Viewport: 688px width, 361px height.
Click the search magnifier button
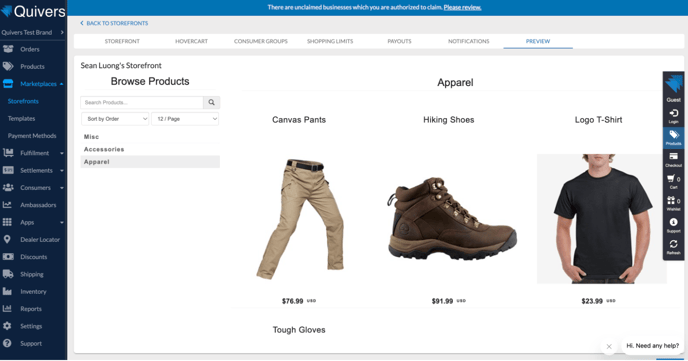point(211,102)
